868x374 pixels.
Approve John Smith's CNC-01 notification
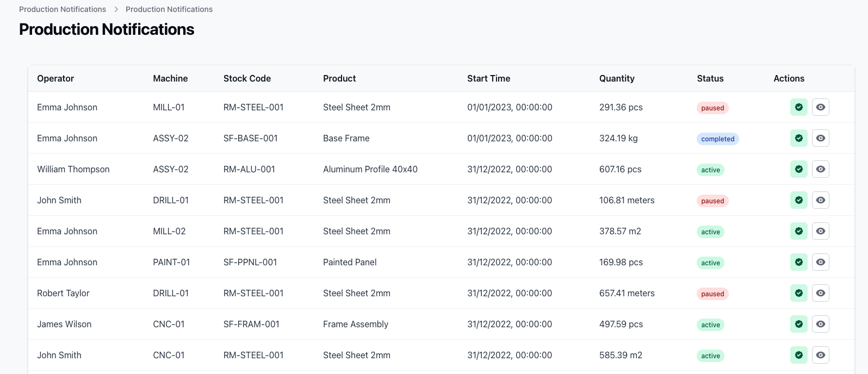(798, 355)
